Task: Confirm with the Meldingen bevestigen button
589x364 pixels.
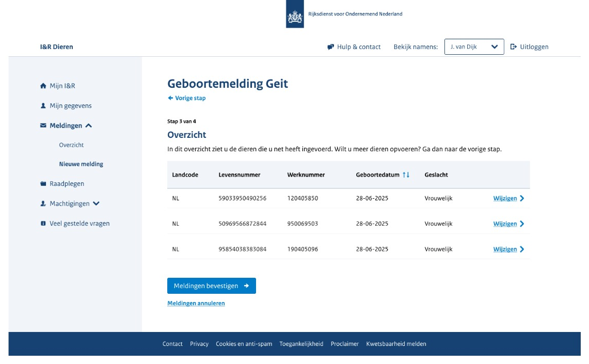Action: [212, 286]
